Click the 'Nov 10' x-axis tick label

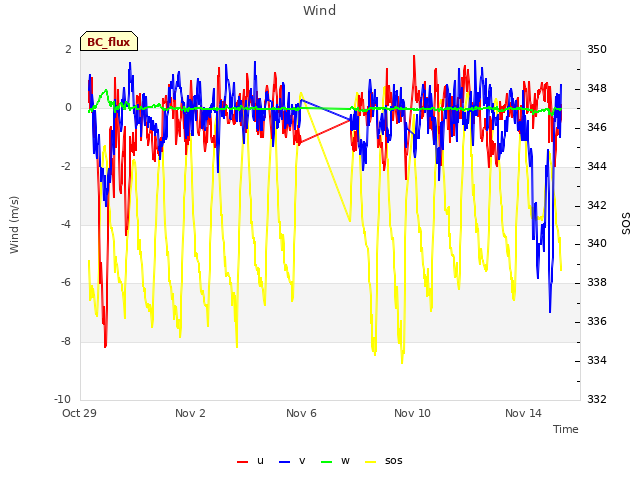pos(412,413)
